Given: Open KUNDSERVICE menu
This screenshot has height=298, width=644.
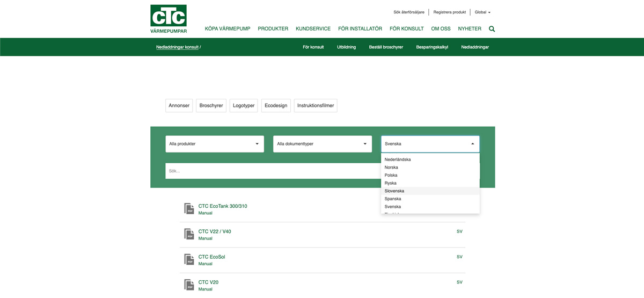Looking at the screenshot, I should (x=313, y=29).
